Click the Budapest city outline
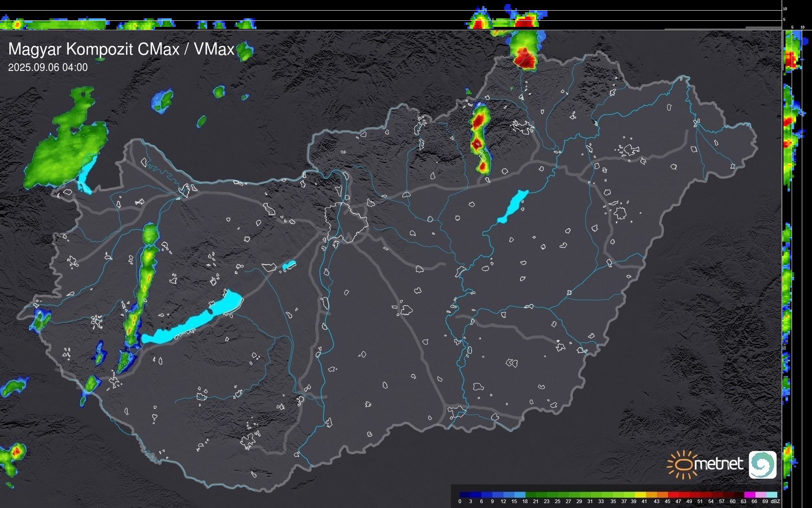The height and width of the screenshot is (508, 812). point(346,222)
